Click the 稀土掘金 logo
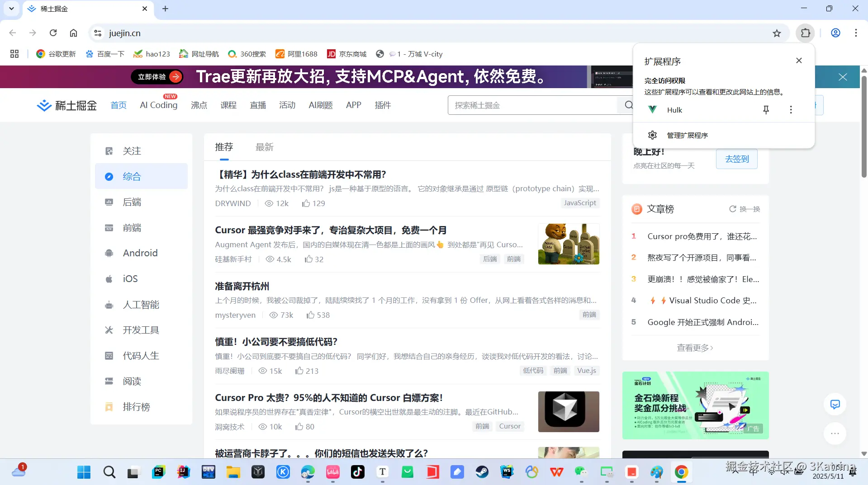868x485 pixels. click(66, 105)
